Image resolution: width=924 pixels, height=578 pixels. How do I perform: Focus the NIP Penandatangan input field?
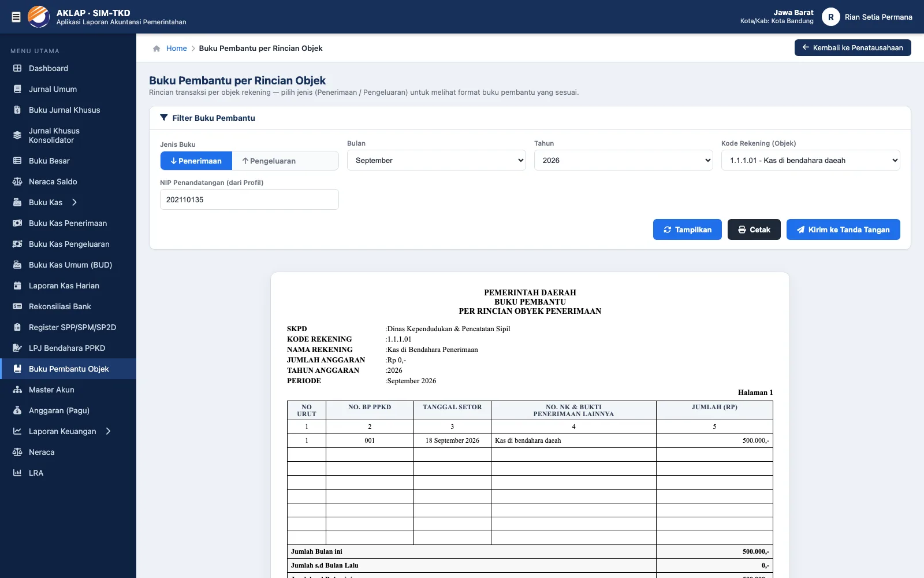pos(249,199)
